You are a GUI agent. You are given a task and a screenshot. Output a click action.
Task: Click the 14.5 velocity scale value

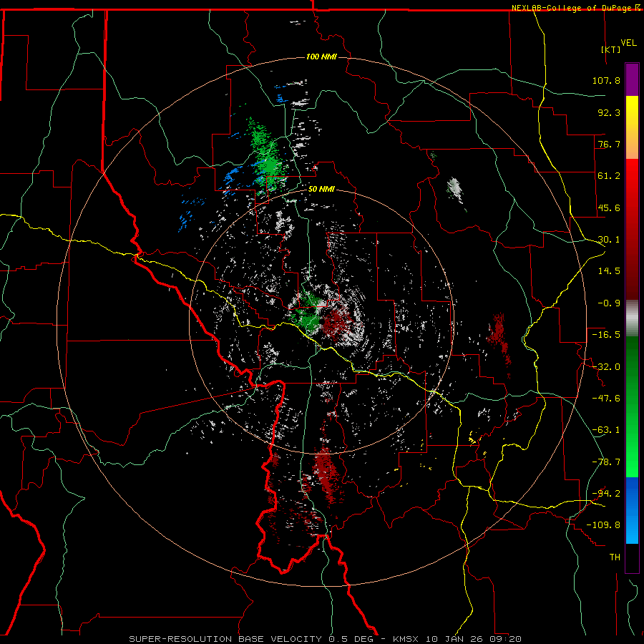[x=609, y=271]
